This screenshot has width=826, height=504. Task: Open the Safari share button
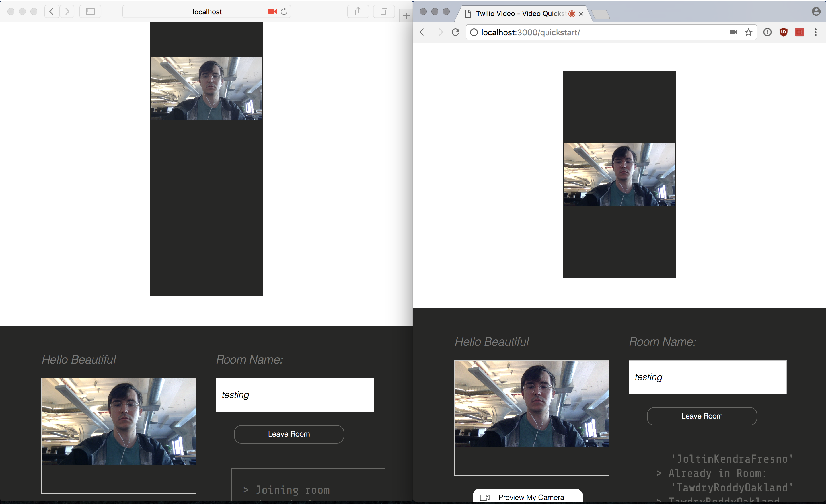358,11
